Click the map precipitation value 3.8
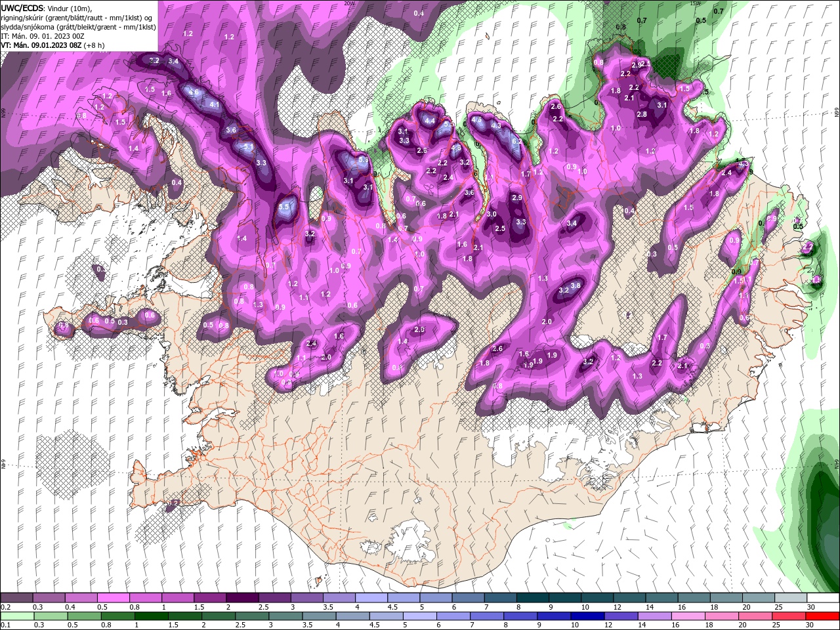 coord(576,285)
